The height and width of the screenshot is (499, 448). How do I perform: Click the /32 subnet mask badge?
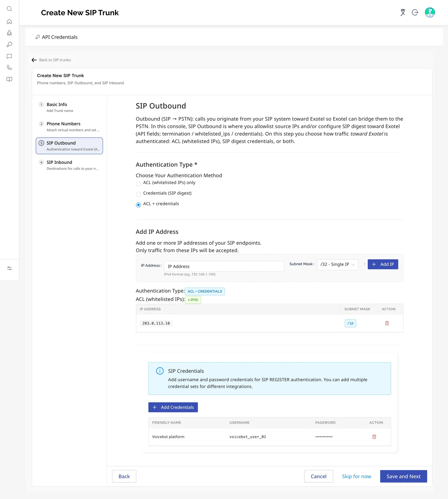[x=350, y=323]
